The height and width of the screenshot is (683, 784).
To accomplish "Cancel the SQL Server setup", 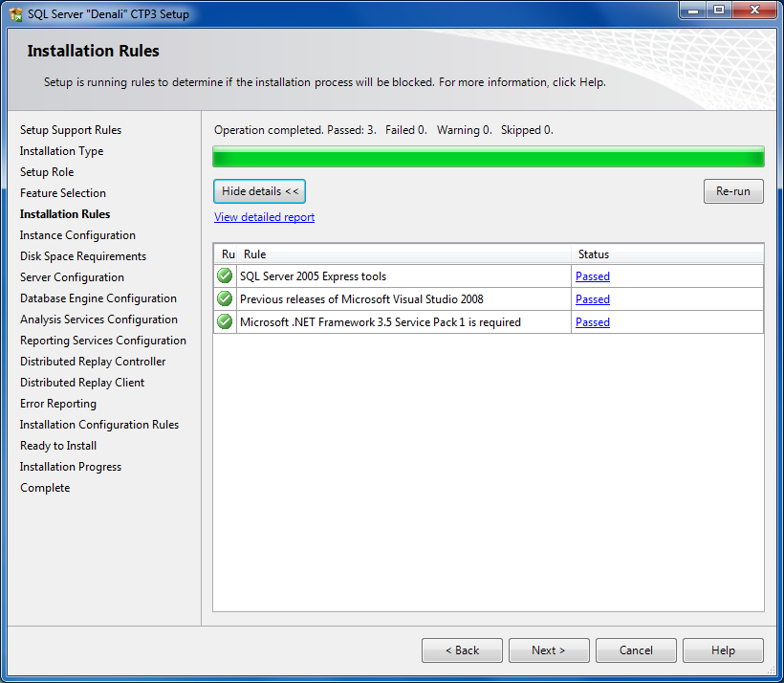I will coord(636,650).
